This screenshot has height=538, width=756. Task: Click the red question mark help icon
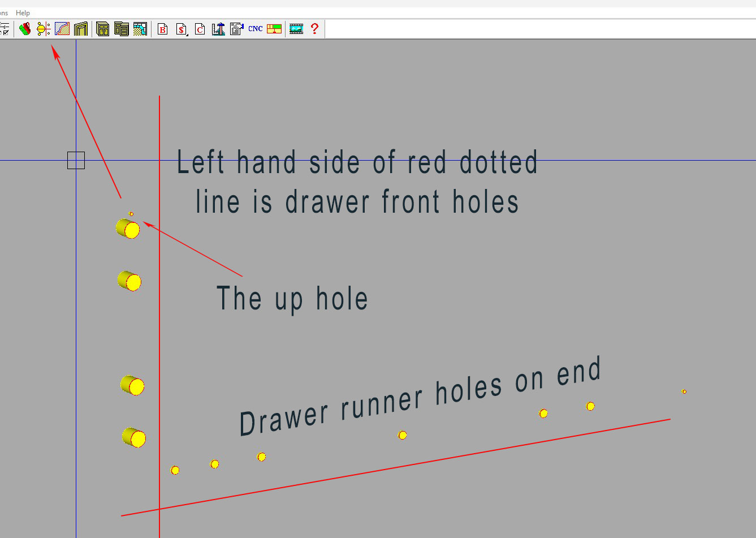[315, 29]
